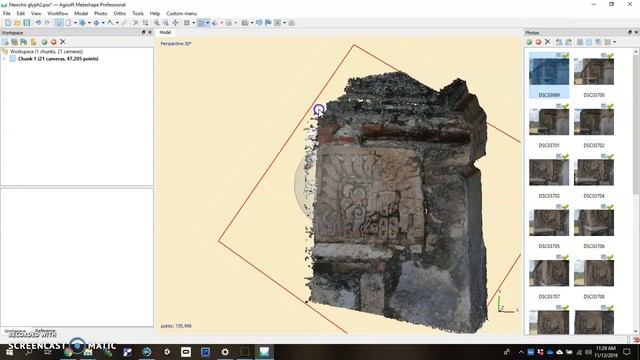The width and height of the screenshot is (640, 360).
Task: Undo the last action
Action: pos(38,23)
